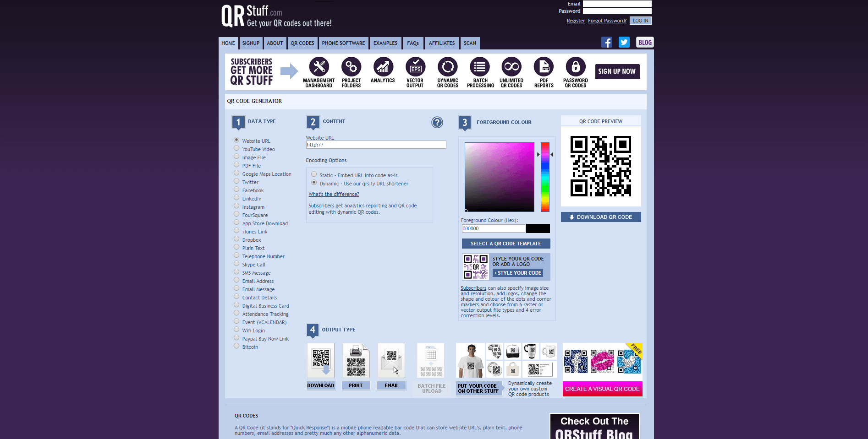The width and height of the screenshot is (868, 439).
Task: Open the Management Dashboard icon
Action: [x=319, y=67]
